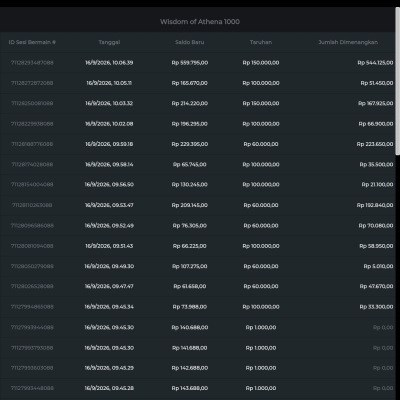Click winnings amount Rp 58.950,00
Image resolution: width=400 pixels, height=400 pixels.
click(x=376, y=246)
